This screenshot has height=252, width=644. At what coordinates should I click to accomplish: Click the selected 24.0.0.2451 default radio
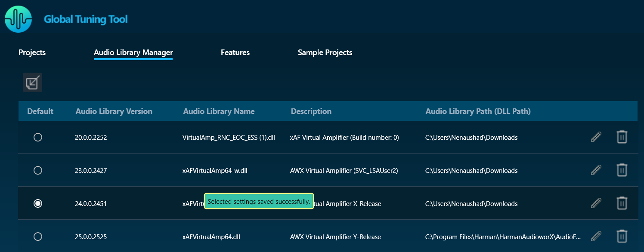(x=38, y=203)
